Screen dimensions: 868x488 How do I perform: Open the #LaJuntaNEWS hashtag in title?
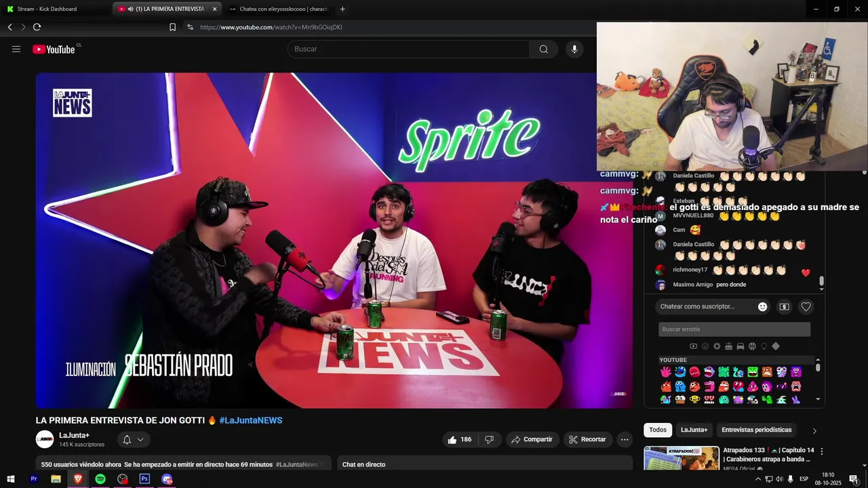[251, 420]
